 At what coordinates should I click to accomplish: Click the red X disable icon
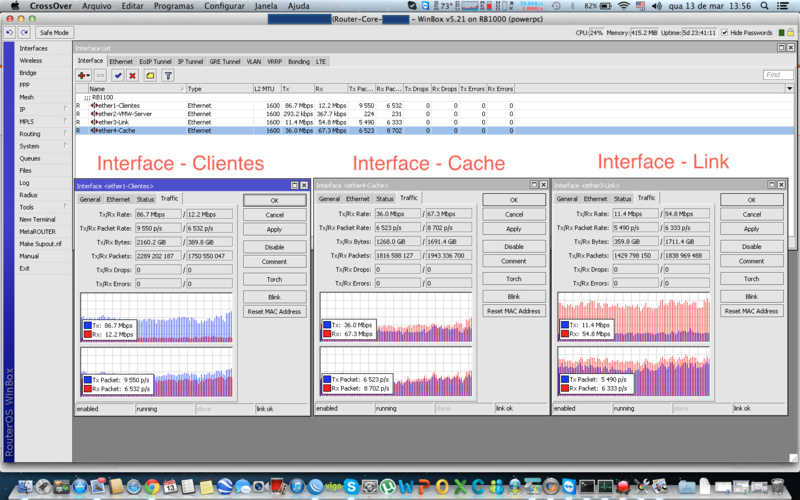pos(132,76)
